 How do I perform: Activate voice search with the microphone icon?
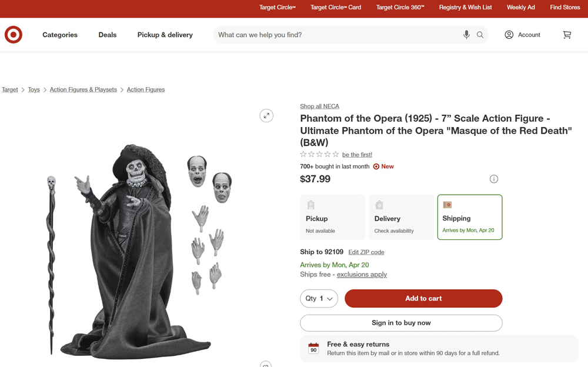click(x=466, y=35)
